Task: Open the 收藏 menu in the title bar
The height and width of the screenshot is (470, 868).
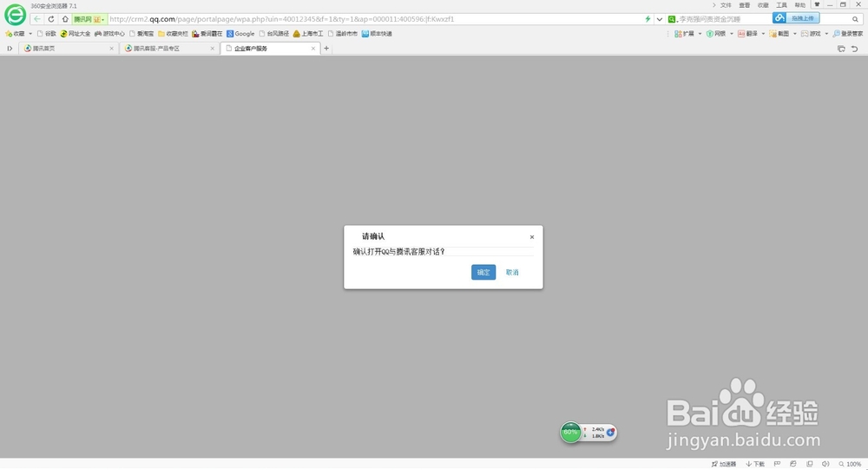Action: [x=763, y=5]
